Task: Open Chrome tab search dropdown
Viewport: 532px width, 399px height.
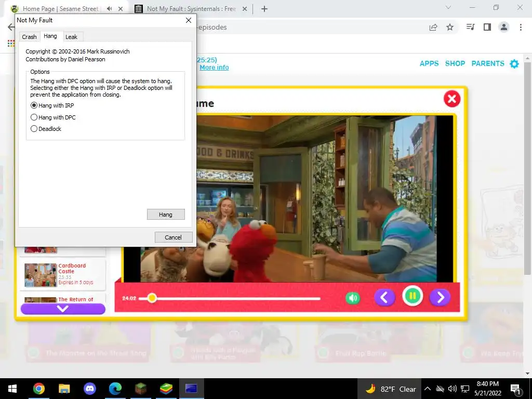Action: [448, 7]
